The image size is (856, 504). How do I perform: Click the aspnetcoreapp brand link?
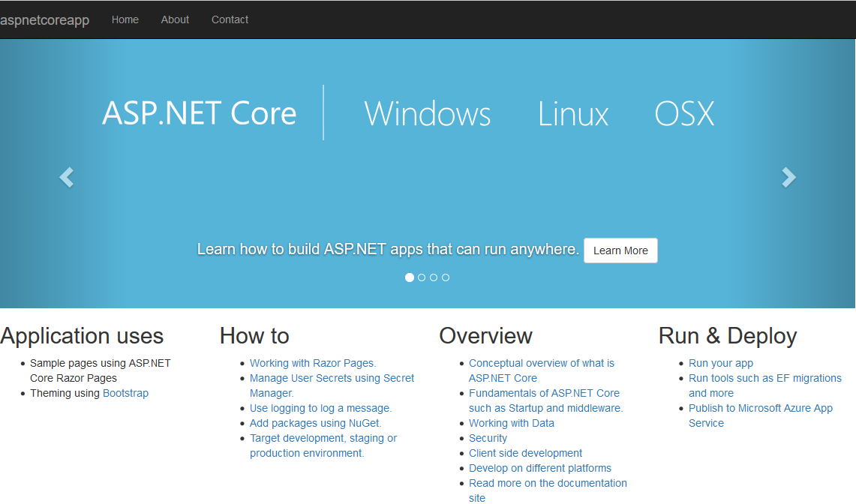pyautogui.click(x=44, y=19)
